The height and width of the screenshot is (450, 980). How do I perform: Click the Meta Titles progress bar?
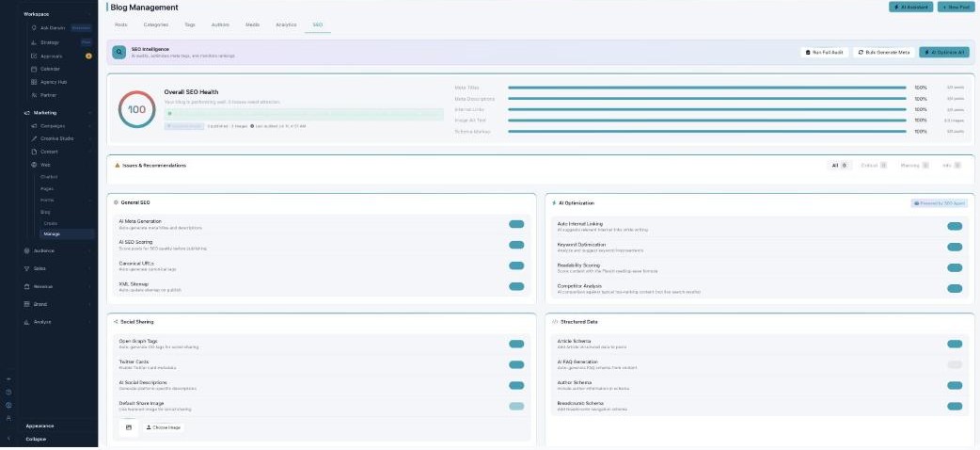[707, 88]
